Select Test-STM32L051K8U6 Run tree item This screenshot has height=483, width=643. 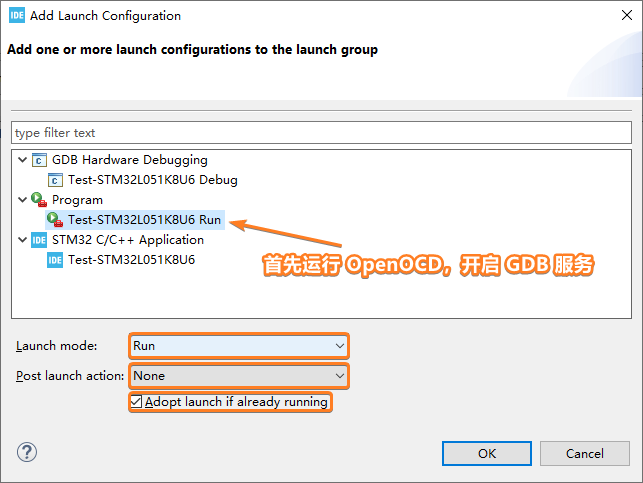tap(144, 220)
